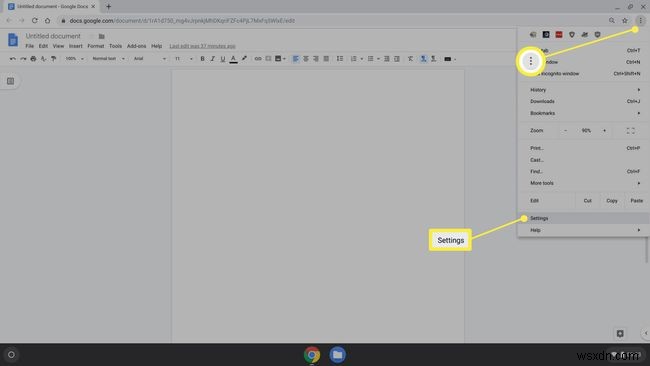Open the File menu
Image resolution: width=650 pixels, height=366 pixels.
click(29, 46)
